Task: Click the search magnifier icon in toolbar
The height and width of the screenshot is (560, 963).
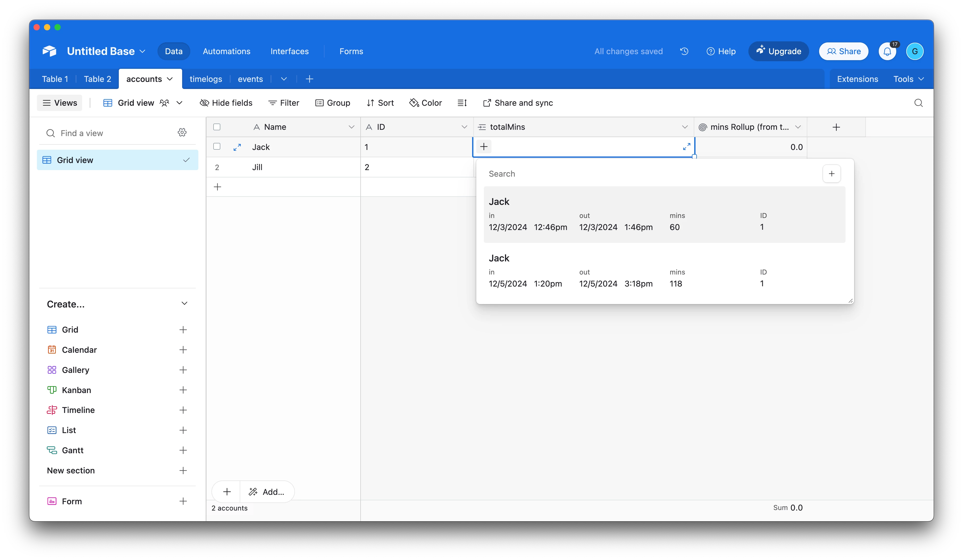Action: [x=918, y=103]
